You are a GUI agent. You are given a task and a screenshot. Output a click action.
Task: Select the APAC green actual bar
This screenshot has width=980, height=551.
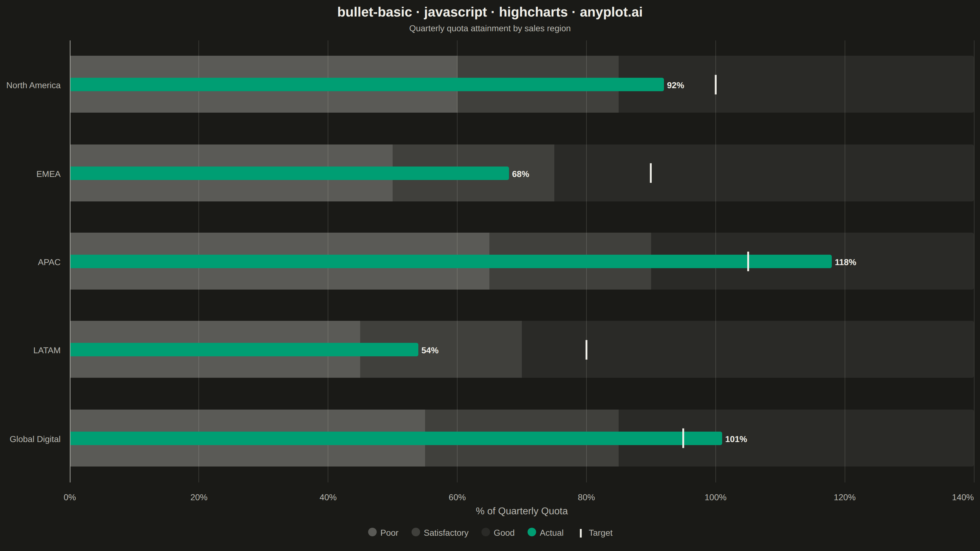click(x=451, y=262)
